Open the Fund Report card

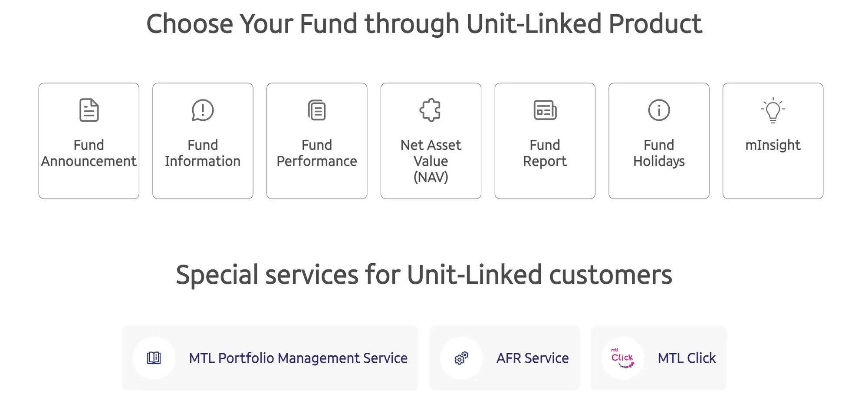(545, 140)
